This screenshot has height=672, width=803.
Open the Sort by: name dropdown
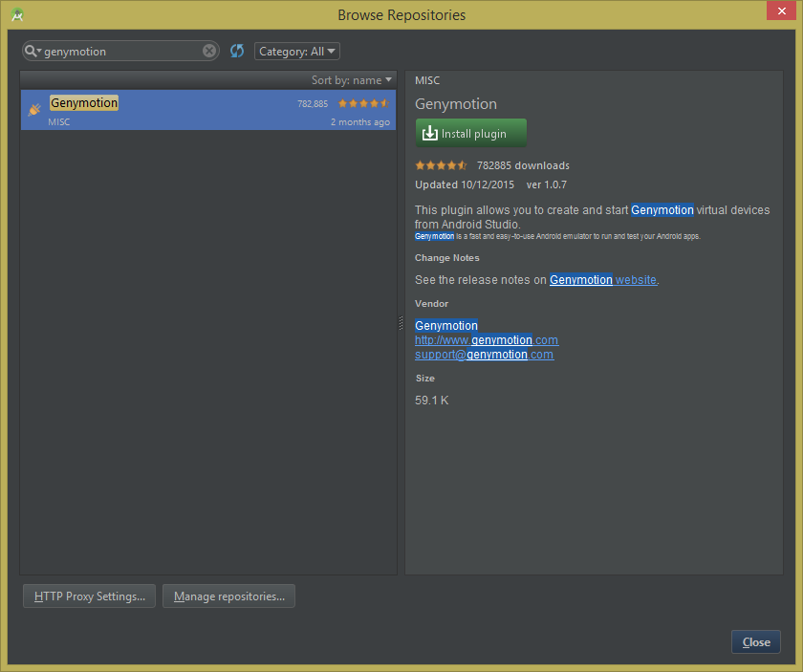[352, 80]
